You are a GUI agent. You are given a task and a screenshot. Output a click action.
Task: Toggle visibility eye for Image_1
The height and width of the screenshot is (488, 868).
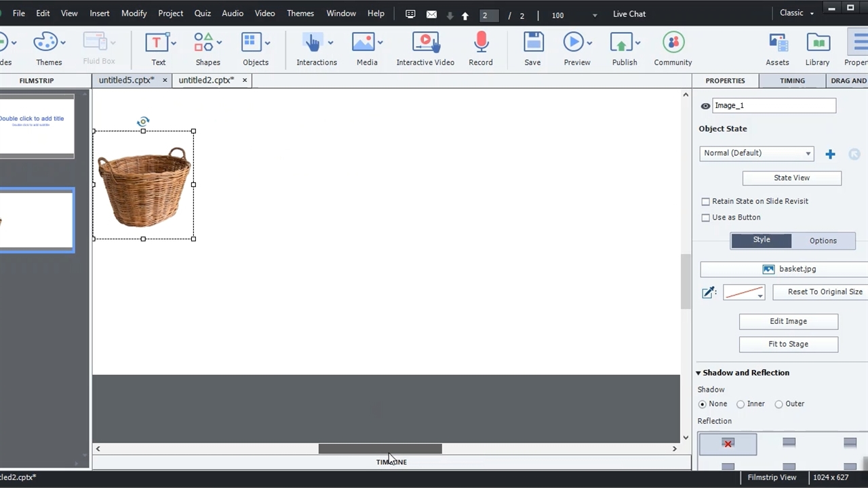(x=705, y=106)
